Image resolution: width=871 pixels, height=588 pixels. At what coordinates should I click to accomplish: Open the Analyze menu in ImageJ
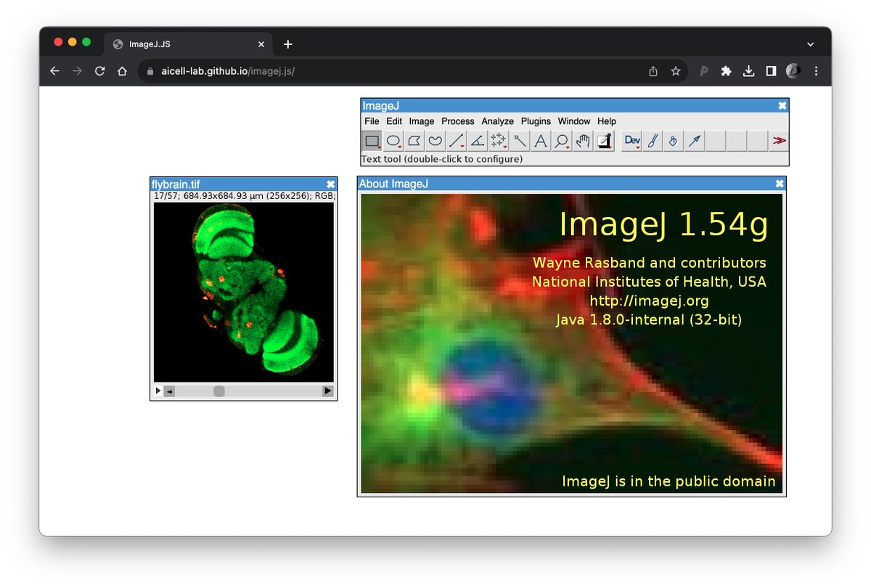click(x=497, y=121)
